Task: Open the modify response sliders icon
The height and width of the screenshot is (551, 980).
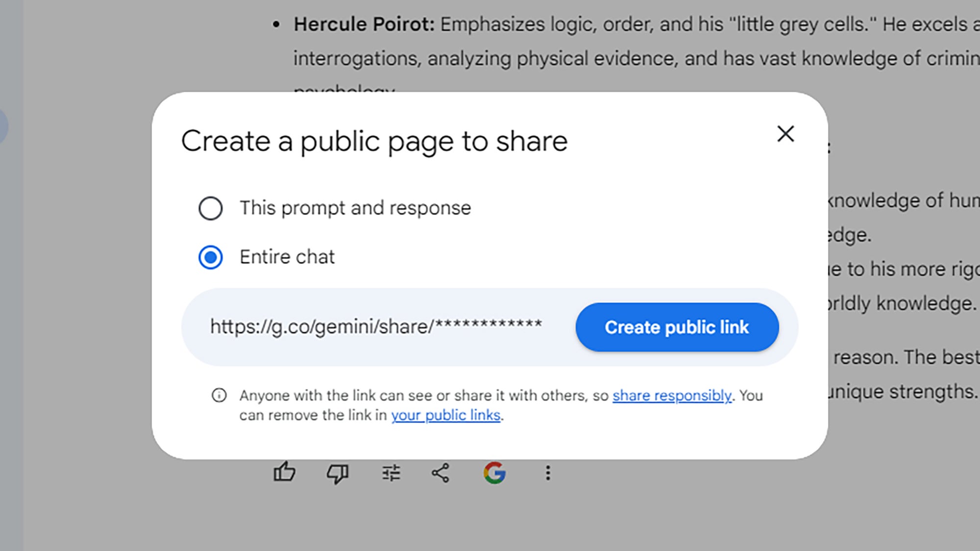Action: click(391, 473)
